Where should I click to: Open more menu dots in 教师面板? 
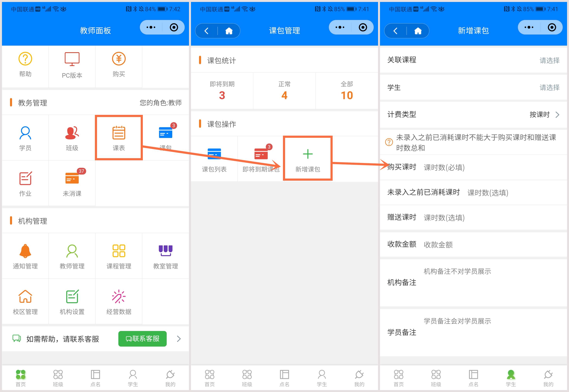(x=151, y=27)
